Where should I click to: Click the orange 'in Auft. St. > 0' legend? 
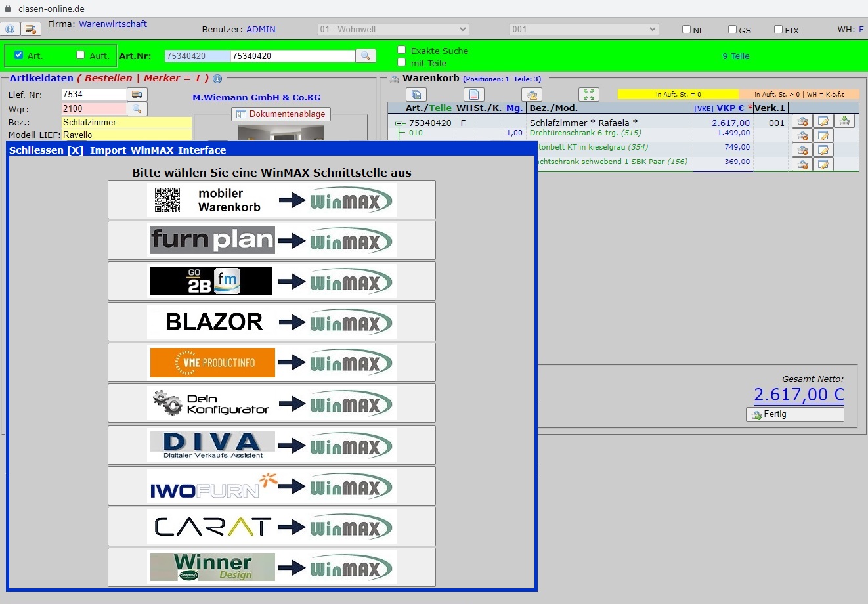tap(799, 95)
